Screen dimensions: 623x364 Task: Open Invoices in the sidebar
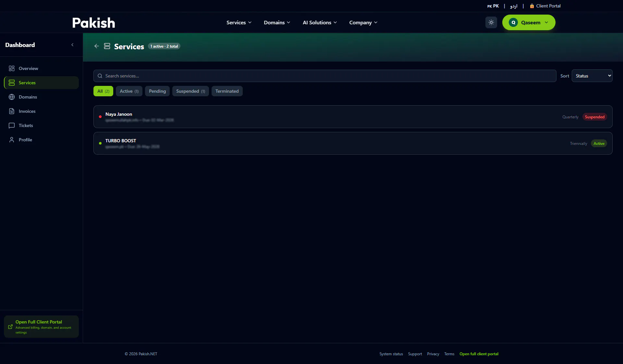[x=41, y=111]
